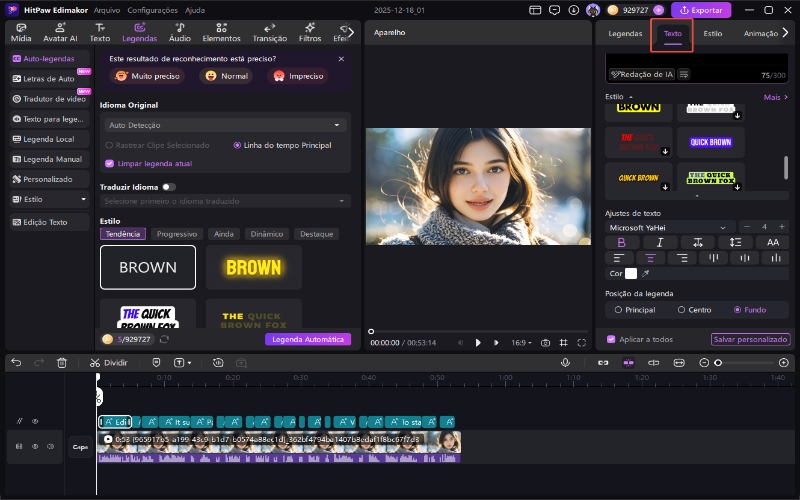This screenshot has width=800, height=500.
Task: Open the 16:9 aspect ratio dropdown
Action: tap(522, 342)
